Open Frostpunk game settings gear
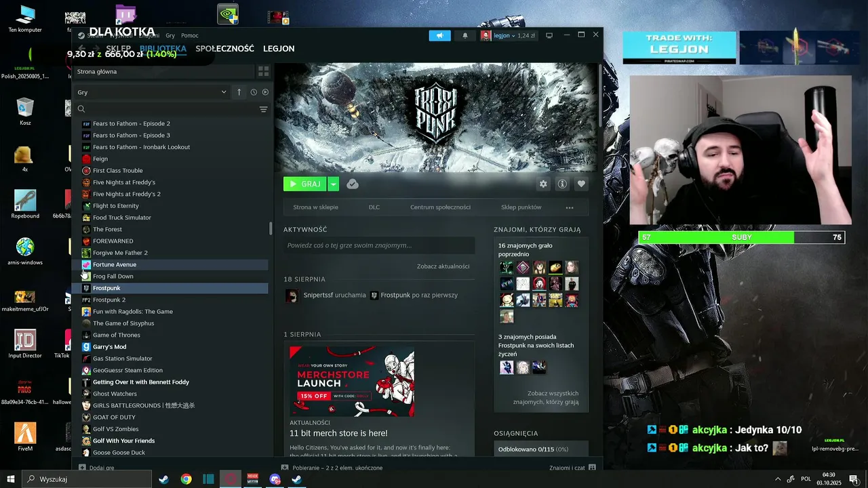This screenshot has width=868, height=488. [543, 184]
